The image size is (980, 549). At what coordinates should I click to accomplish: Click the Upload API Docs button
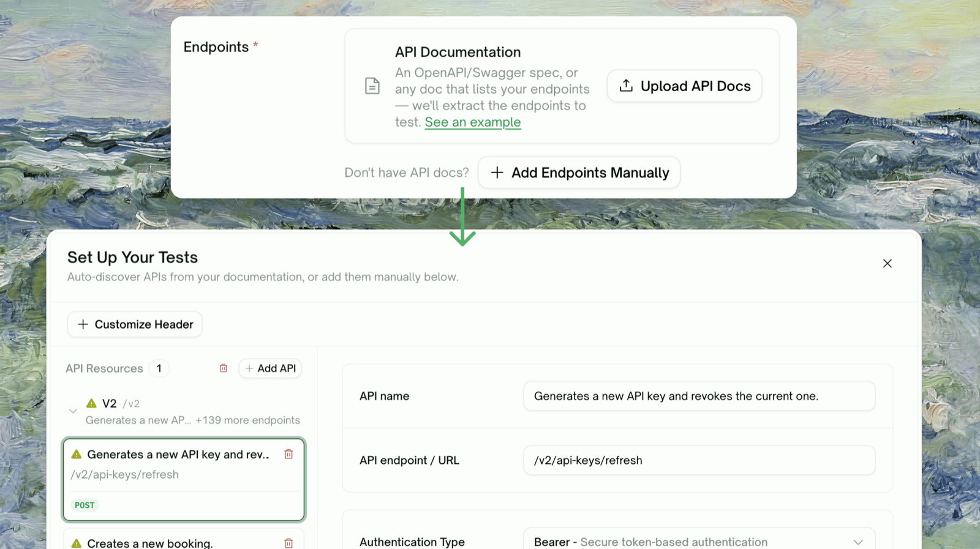[684, 86]
